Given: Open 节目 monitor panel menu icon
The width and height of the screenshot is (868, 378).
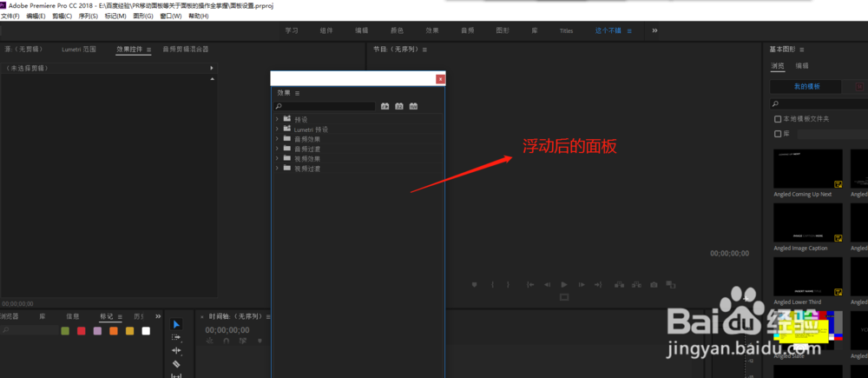Looking at the screenshot, I should (424, 50).
